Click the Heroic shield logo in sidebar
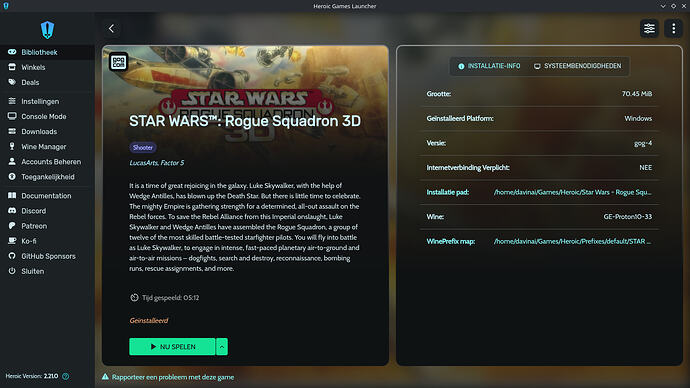690x388 pixels. coord(47,30)
